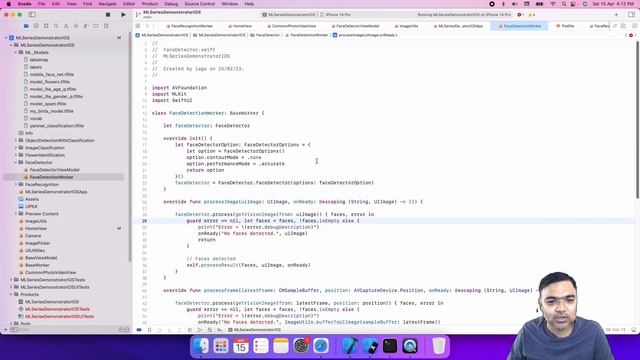
Task: Open Trash in the Dock
Action: click(x=439, y=346)
